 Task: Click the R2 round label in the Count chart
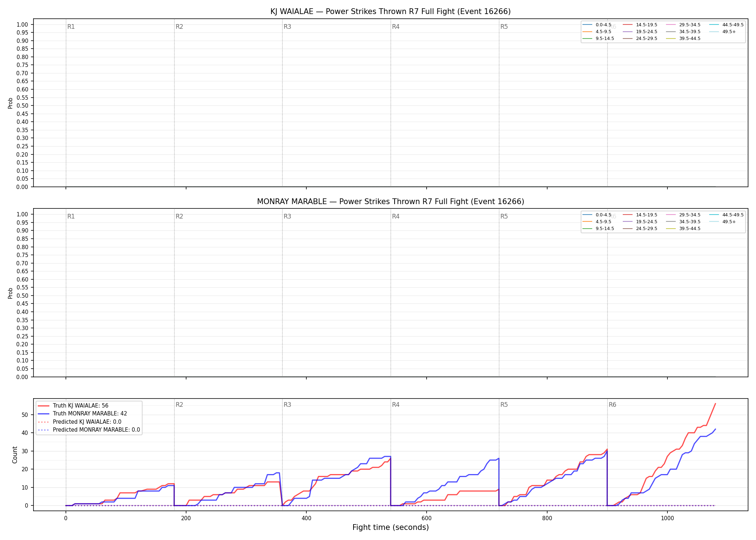pos(179,405)
